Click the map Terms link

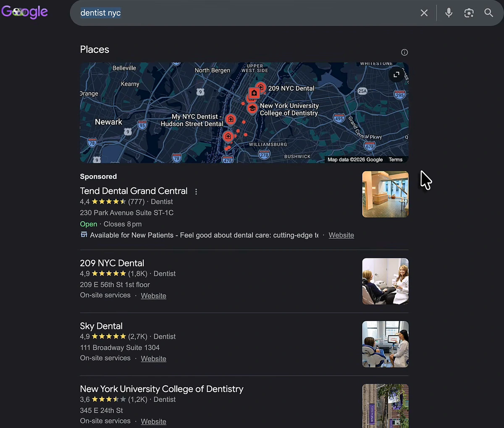(x=396, y=160)
